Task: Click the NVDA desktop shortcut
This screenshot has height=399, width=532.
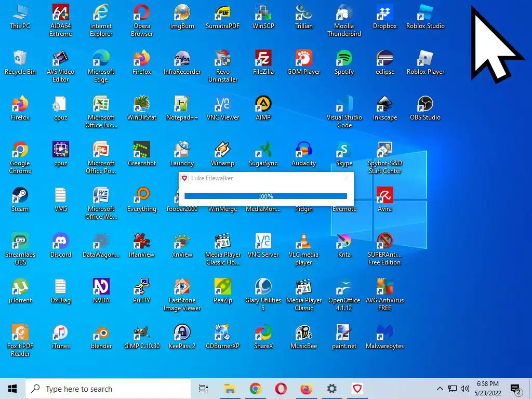Action: point(101,292)
